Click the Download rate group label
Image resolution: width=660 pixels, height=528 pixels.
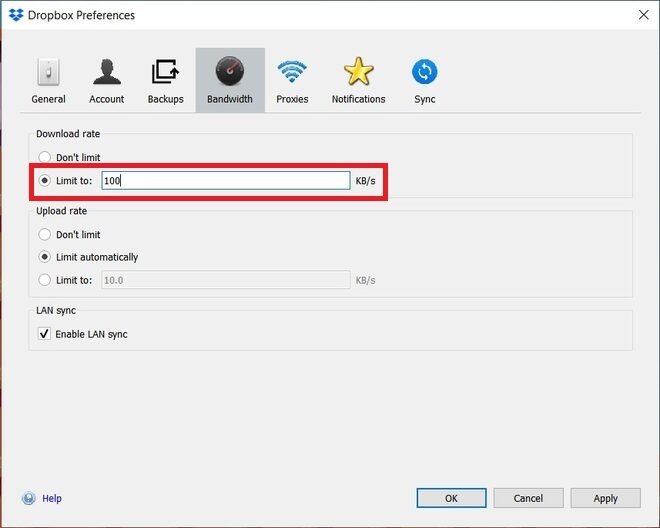point(68,134)
